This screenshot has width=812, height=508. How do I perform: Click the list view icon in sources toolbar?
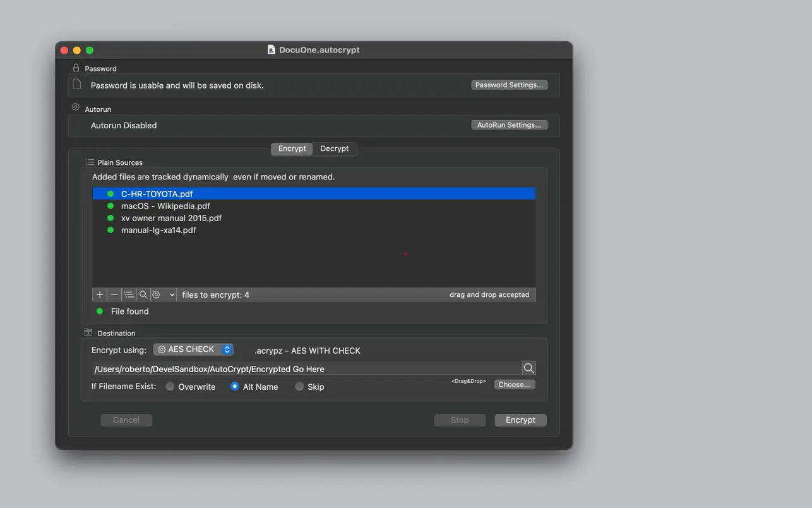[129, 294]
